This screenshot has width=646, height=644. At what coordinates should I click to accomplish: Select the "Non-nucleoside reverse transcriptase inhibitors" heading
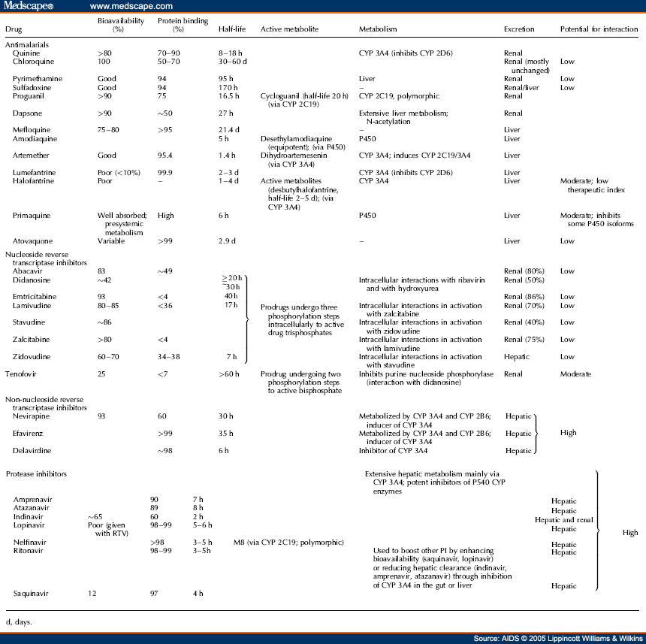(x=46, y=404)
